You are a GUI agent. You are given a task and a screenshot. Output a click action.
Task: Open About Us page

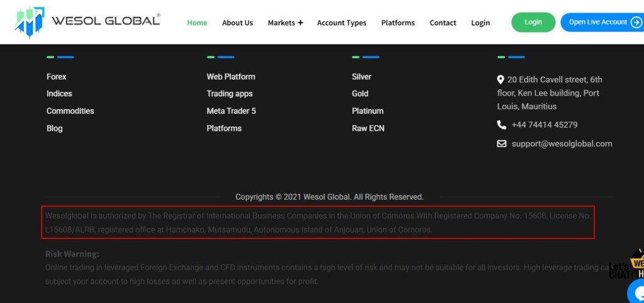pos(237,23)
